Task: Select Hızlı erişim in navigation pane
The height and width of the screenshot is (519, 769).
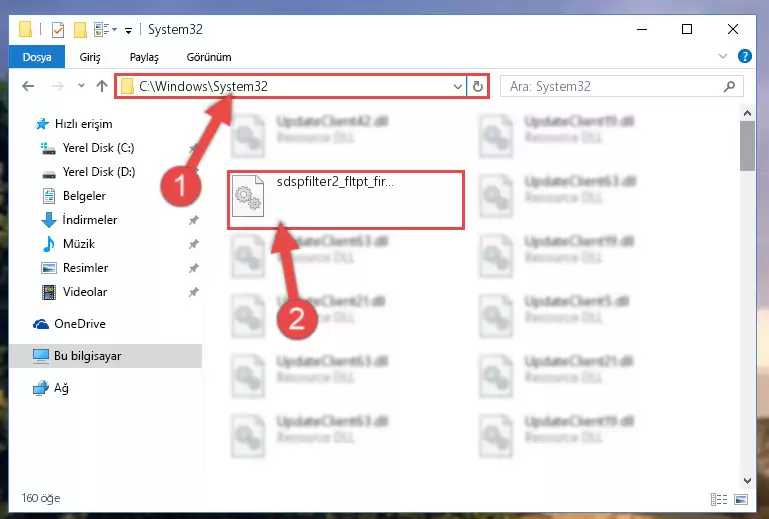Action: click(83, 124)
